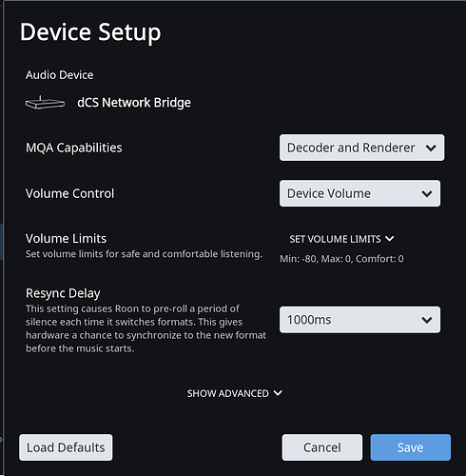Open the MQA Capabilities dropdown
Image resolution: width=466 pixels, height=476 pixels.
(361, 148)
